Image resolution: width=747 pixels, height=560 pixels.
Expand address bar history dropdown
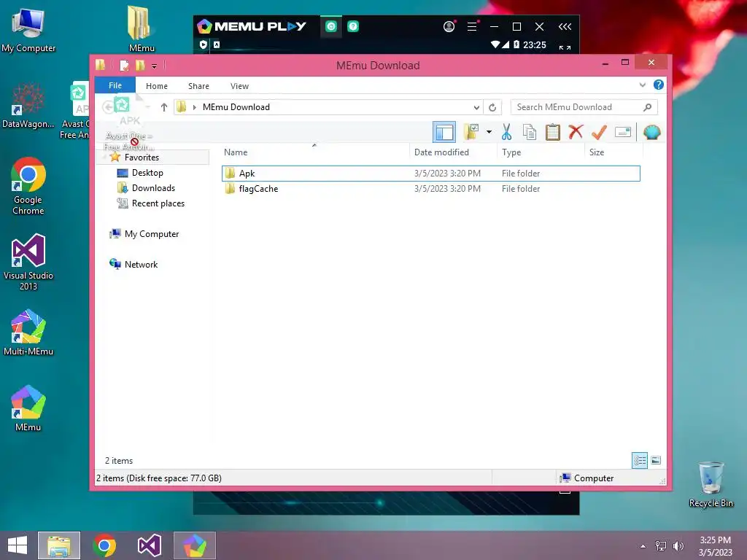tap(476, 107)
